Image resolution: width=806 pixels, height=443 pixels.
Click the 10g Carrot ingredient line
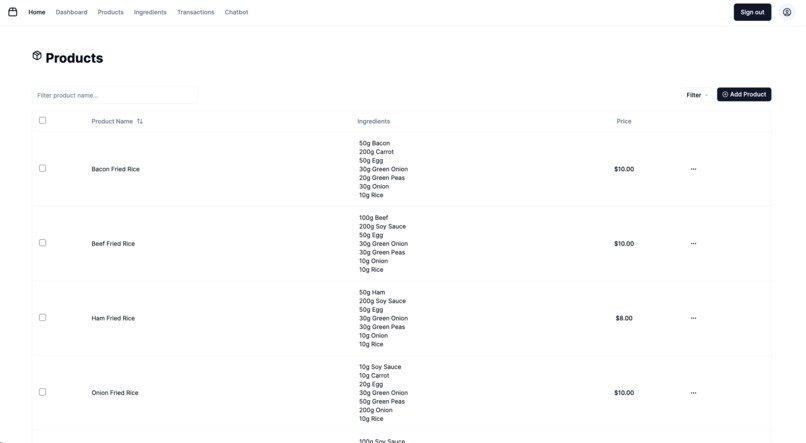374,376
